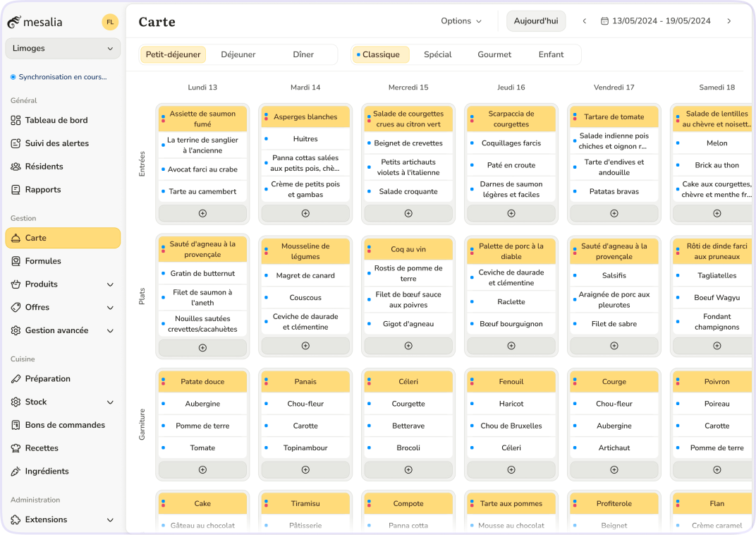Go to next week with right arrow
The width and height of the screenshot is (756, 535).
(729, 21)
